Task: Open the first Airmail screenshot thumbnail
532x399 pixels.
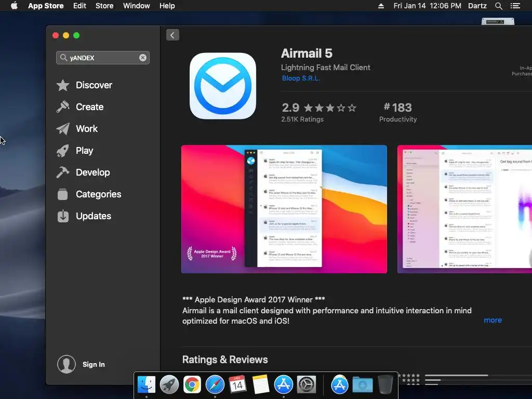Action: point(284,209)
